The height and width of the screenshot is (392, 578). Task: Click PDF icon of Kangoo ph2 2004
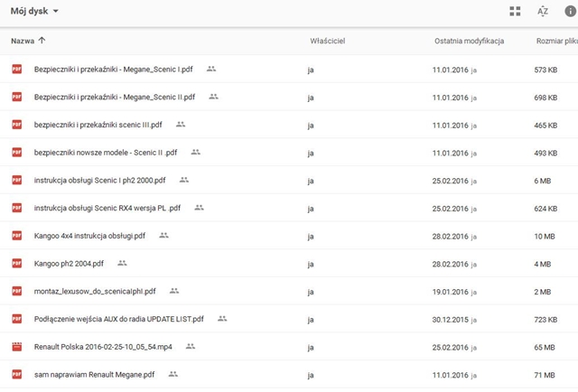(x=17, y=264)
